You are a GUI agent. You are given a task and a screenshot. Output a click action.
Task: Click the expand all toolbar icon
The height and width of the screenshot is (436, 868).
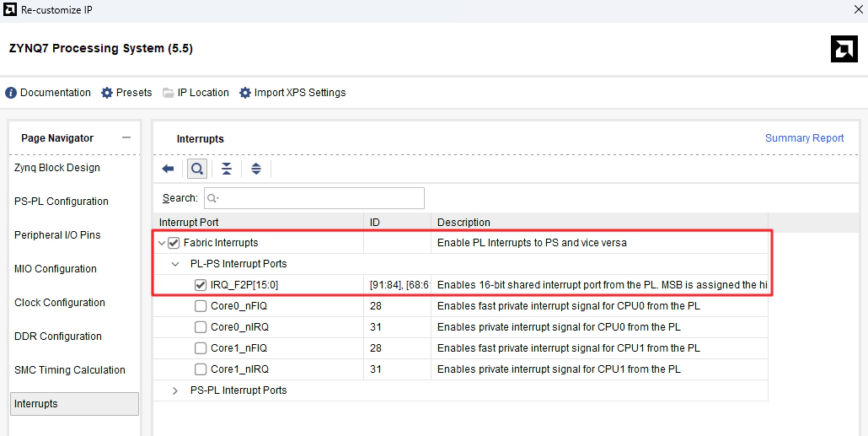(x=255, y=169)
